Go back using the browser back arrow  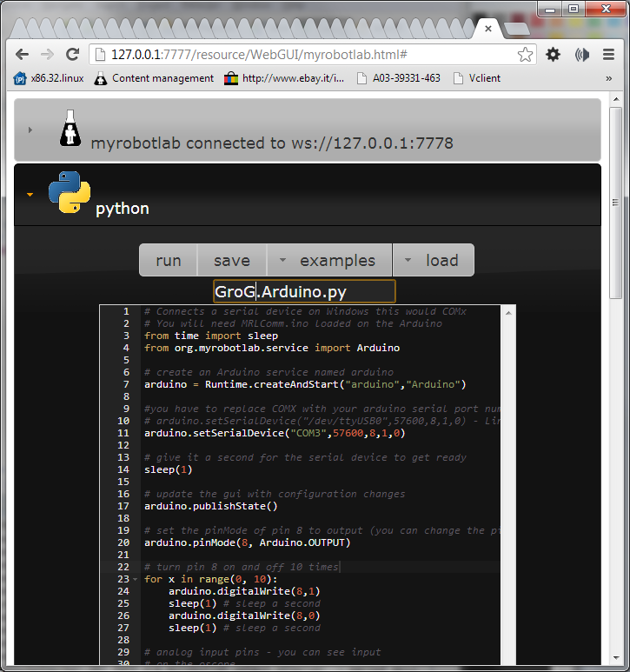22,55
